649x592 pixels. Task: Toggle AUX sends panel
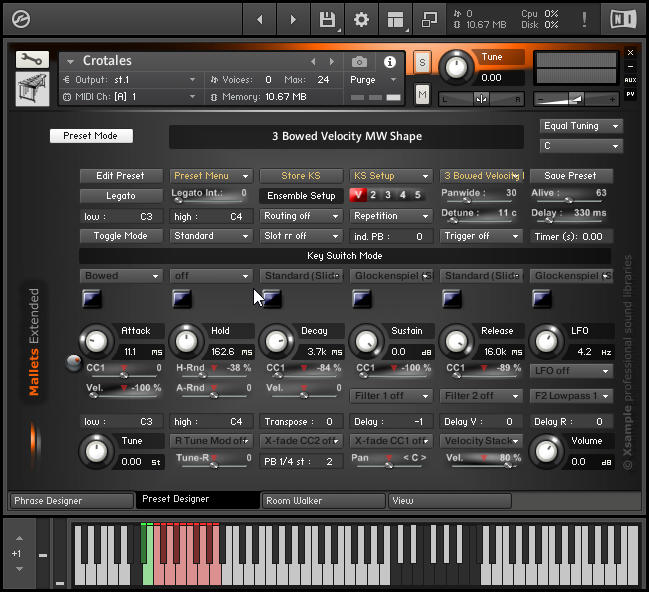pyautogui.click(x=630, y=80)
